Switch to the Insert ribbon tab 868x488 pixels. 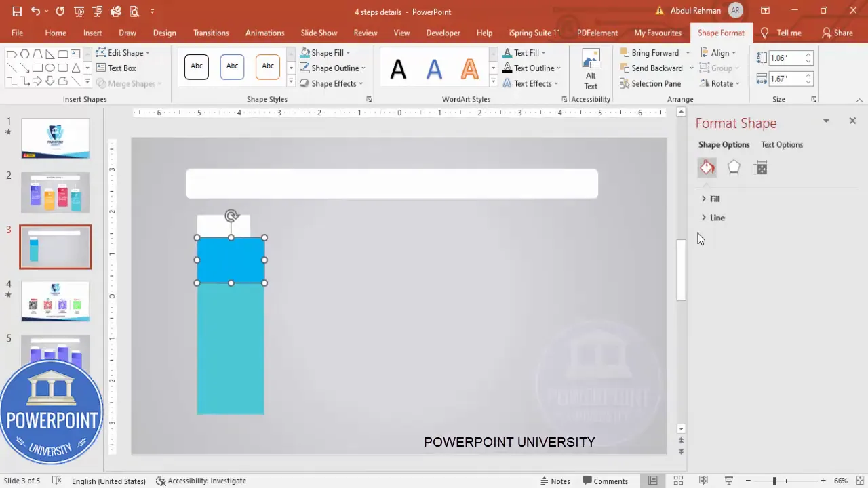coord(92,33)
